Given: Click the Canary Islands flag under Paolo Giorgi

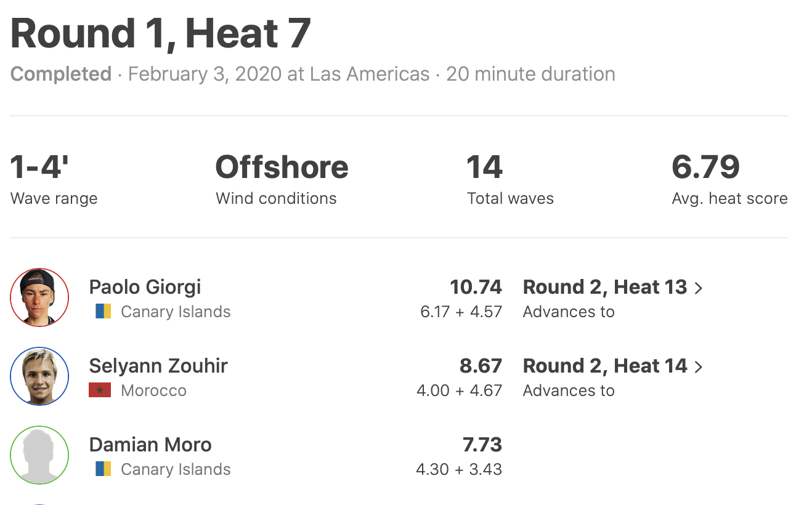Looking at the screenshot, I should tap(103, 312).
